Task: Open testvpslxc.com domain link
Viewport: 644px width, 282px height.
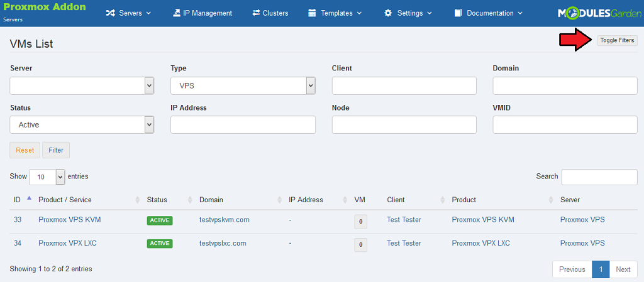Action: coord(223,243)
